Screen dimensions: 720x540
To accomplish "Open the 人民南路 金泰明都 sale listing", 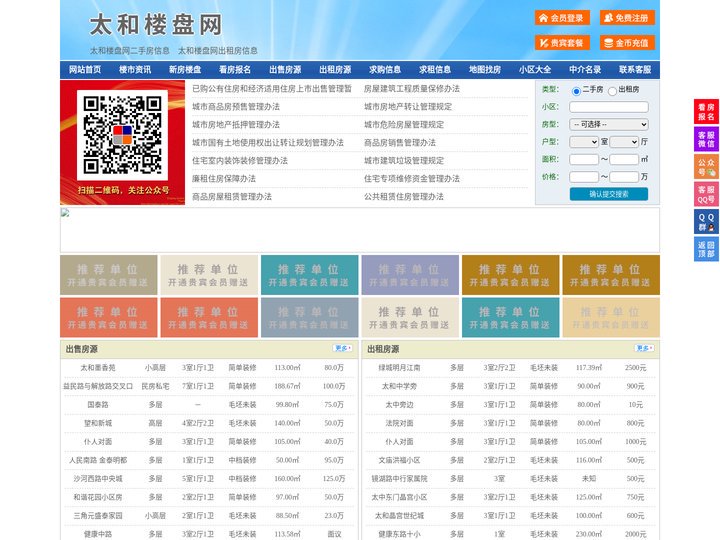I will pyautogui.click(x=98, y=460).
